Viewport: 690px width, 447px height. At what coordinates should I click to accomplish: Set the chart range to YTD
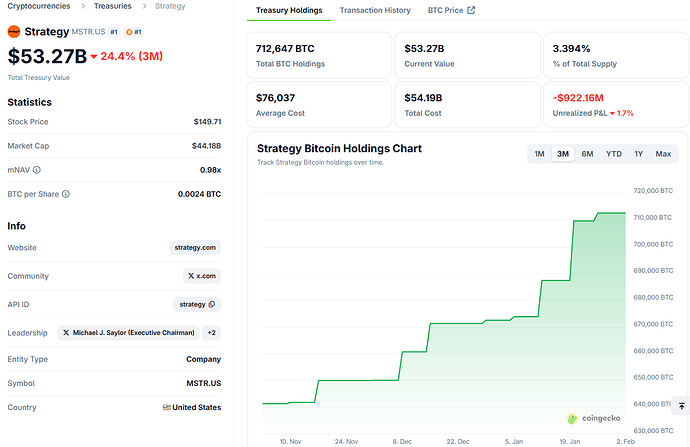point(613,154)
